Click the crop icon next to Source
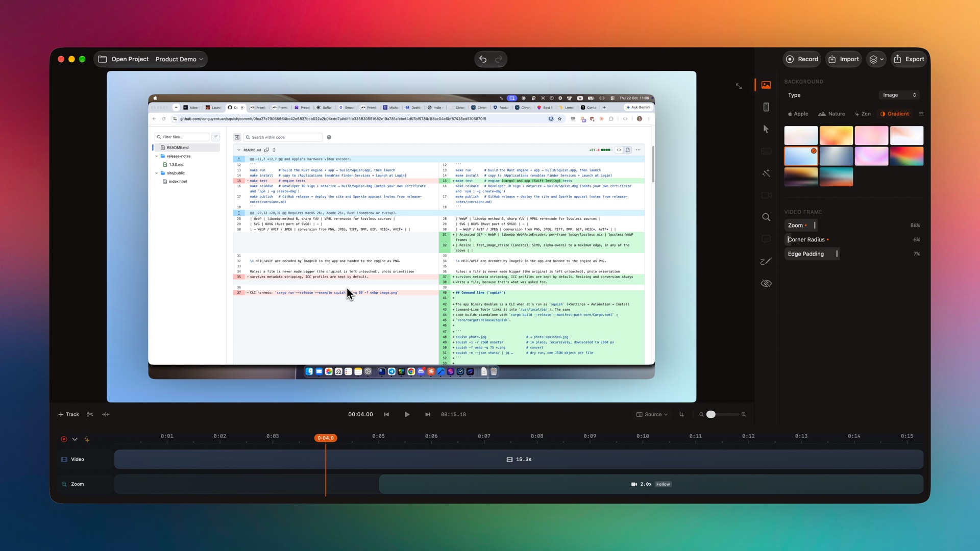 [x=681, y=414]
